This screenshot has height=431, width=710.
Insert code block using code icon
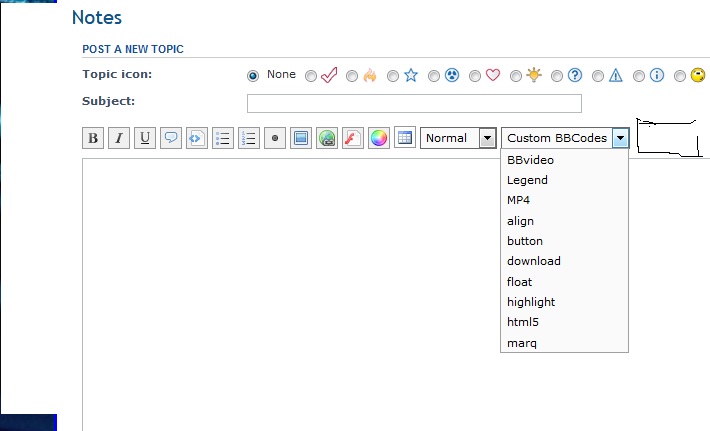[197, 139]
